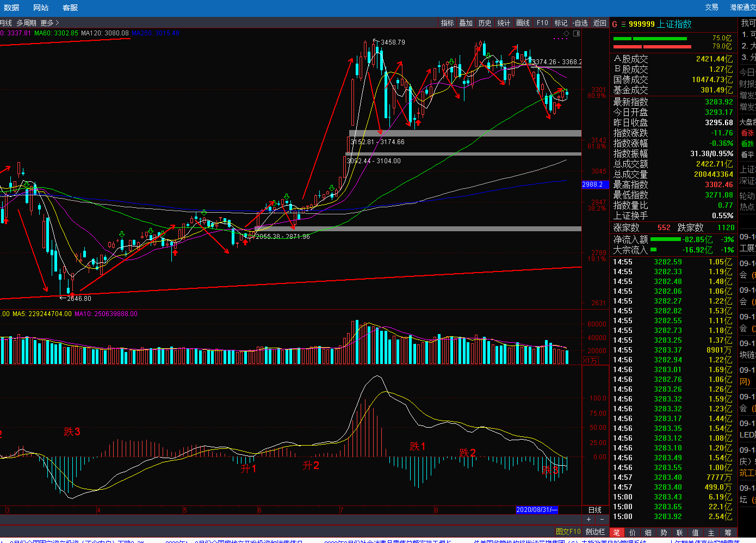This screenshot has height=543, width=756.
Task: Click the 图文F10 button
Action: [x=568, y=532]
